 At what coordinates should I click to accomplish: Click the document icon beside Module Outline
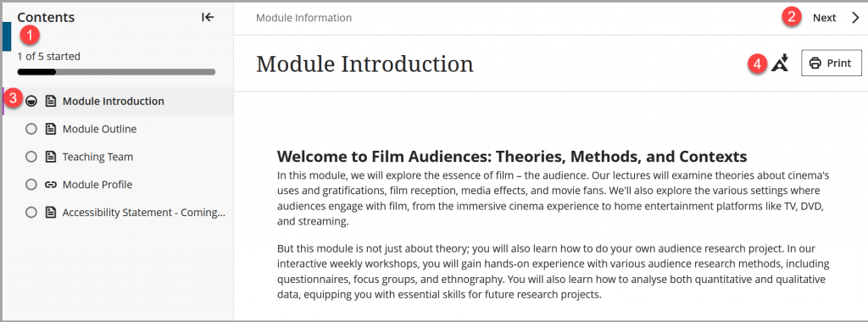50,129
